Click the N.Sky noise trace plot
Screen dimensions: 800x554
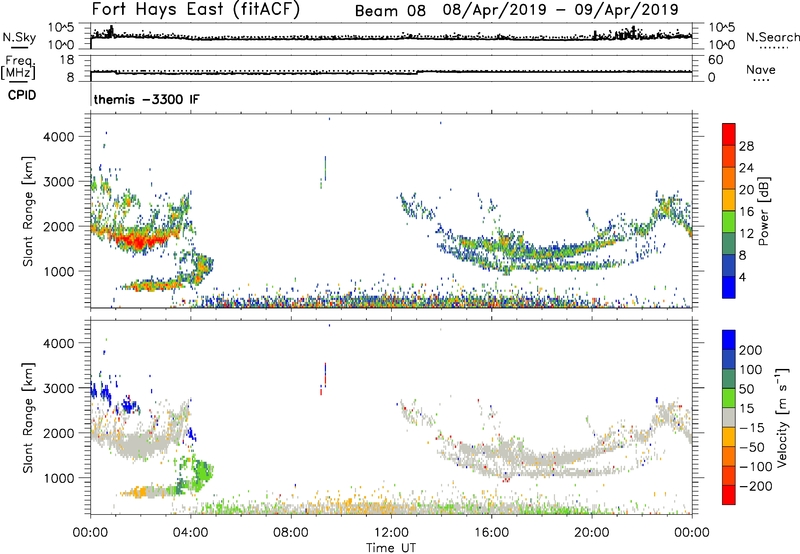pyautogui.click(x=391, y=36)
